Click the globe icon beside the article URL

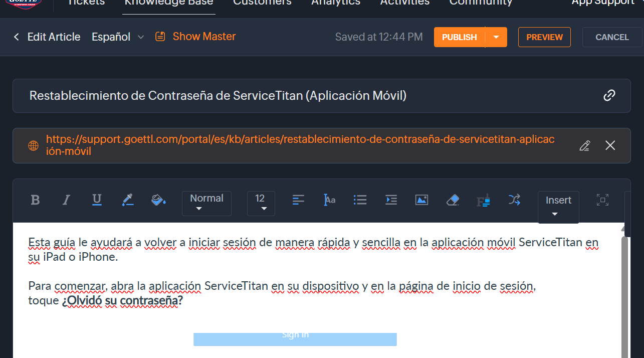33,145
